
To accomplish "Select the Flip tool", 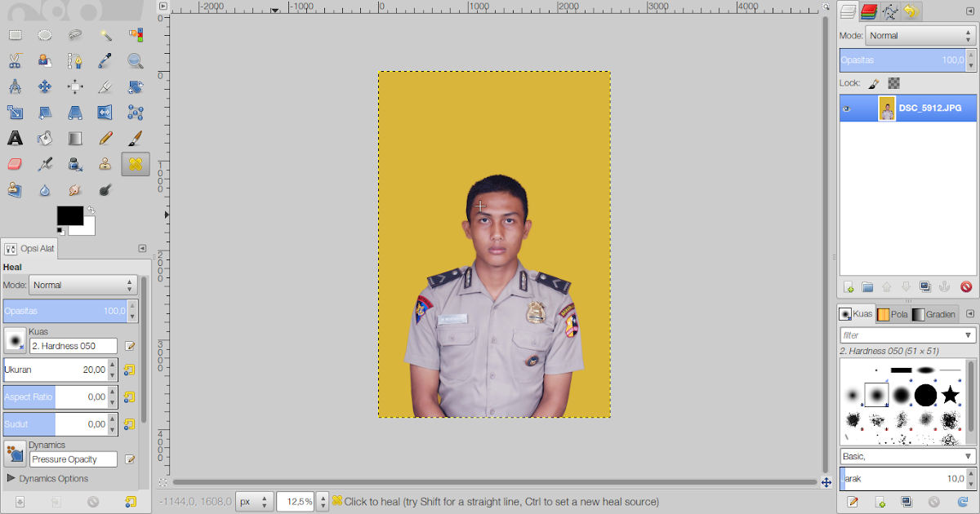I will (105, 113).
